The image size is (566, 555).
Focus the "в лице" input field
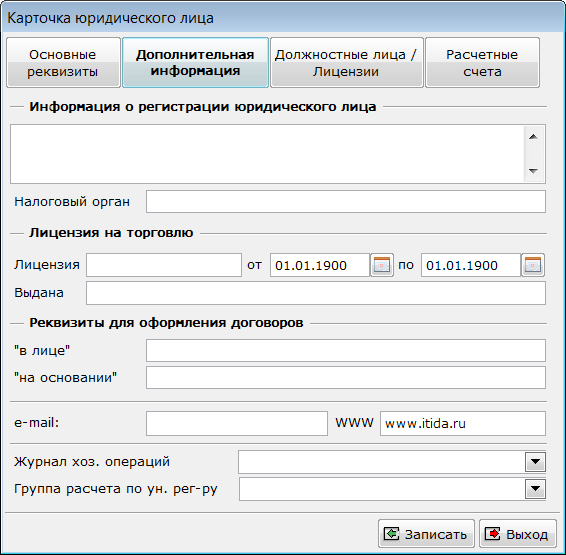pos(346,350)
